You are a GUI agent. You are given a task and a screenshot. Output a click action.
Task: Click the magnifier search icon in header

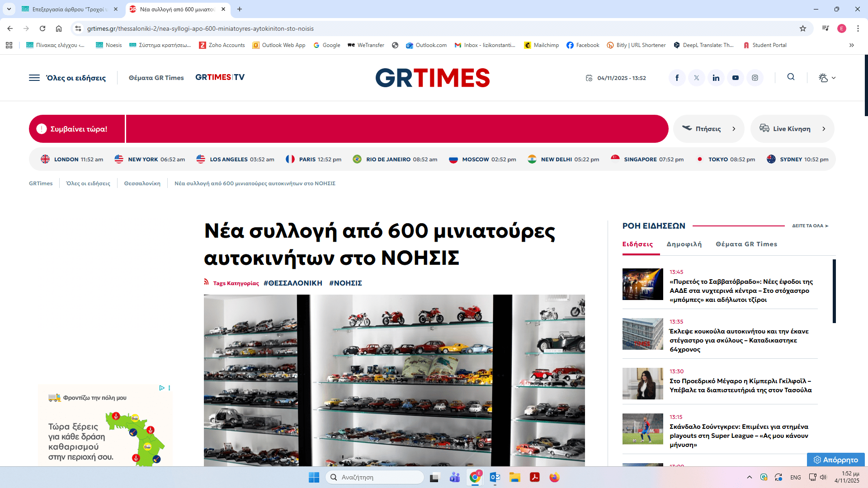click(791, 77)
